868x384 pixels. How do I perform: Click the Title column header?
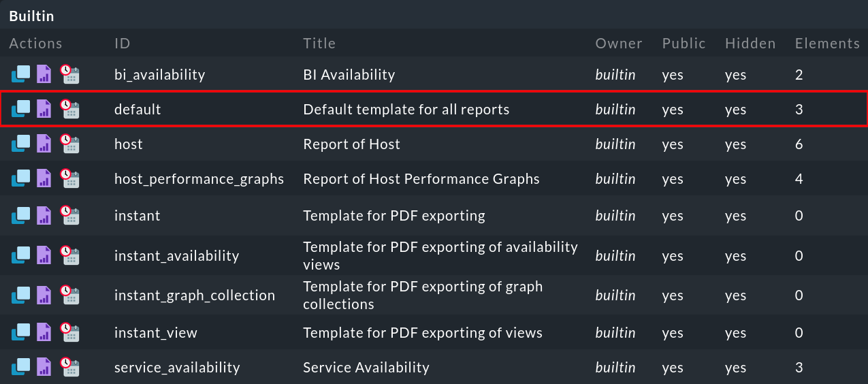tap(319, 44)
